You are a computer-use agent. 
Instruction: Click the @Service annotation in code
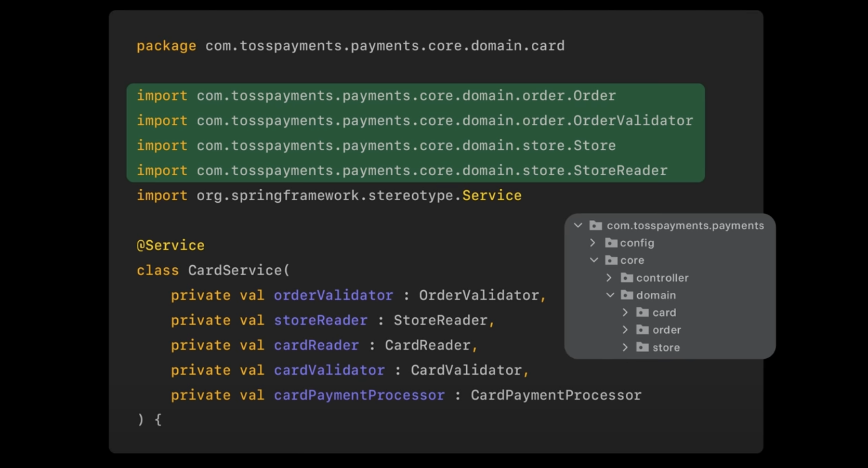[x=170, y=245]
